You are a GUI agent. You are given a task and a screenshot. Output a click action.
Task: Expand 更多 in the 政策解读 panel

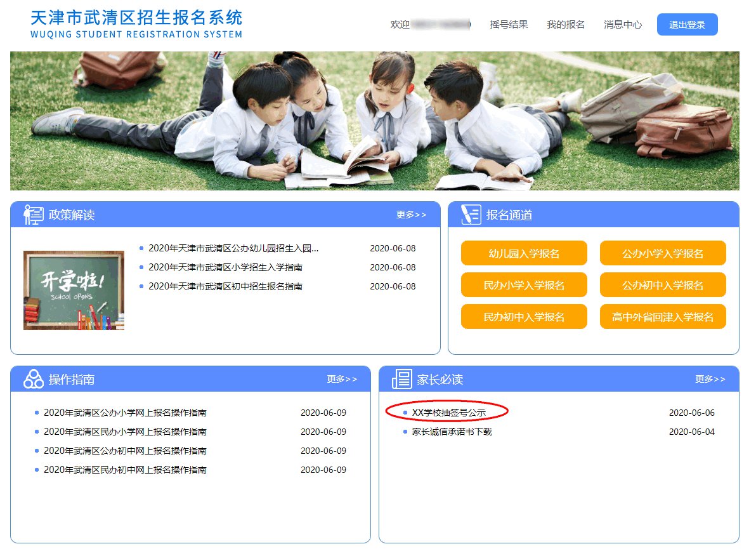411,215
